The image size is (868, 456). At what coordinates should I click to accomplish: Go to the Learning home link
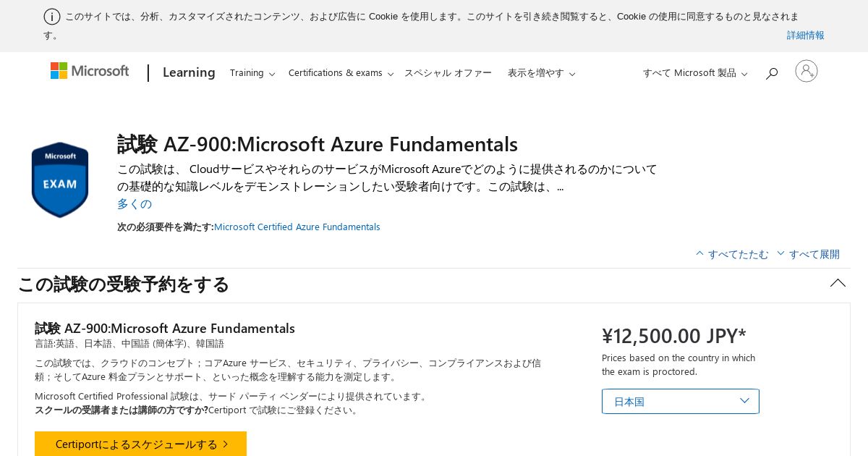click(189, 72)
